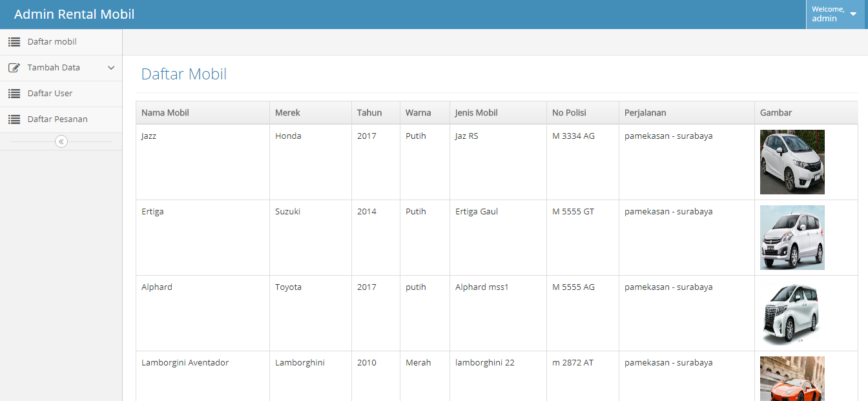
Task: Expand the Tambah Data submenu chevron
Action: coord(111,68)
